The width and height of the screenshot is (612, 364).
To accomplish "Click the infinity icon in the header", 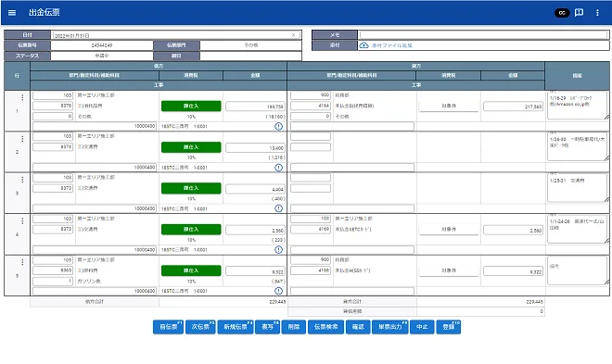I will [562, 13].
